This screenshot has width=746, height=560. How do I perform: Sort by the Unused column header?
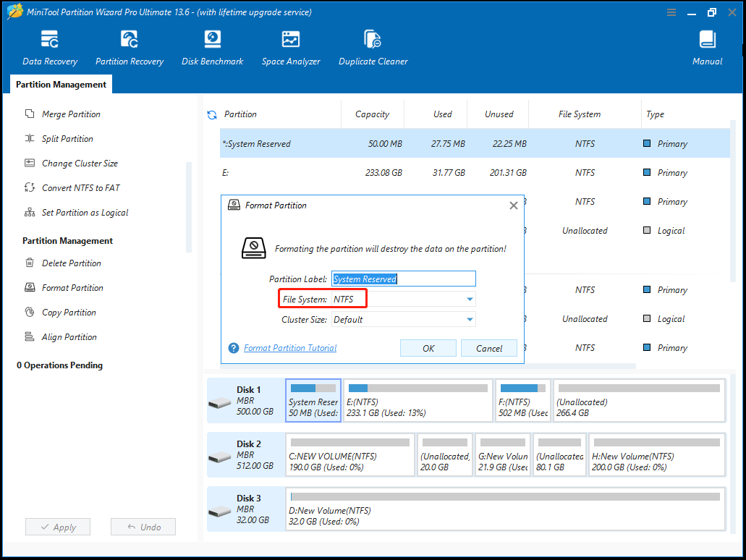pyautogui.click(x=499, y=114)
